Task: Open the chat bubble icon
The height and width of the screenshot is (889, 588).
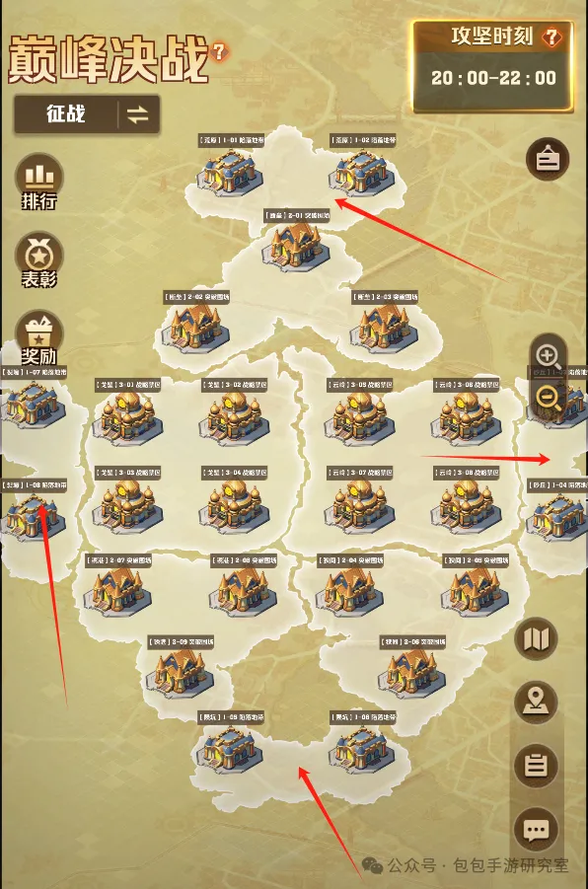Action: click(536, 830)
